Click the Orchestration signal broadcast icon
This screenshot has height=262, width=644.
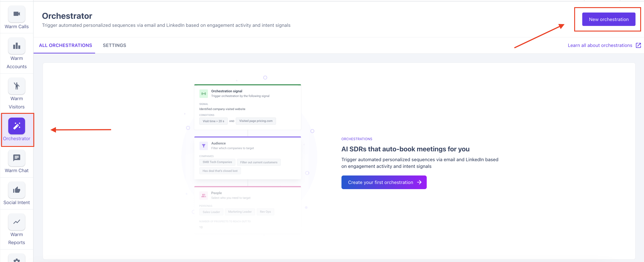203,94
